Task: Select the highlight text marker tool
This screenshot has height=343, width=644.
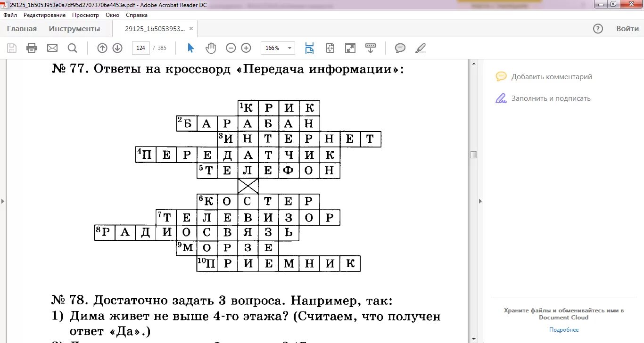Action: [x=420, y=48]
